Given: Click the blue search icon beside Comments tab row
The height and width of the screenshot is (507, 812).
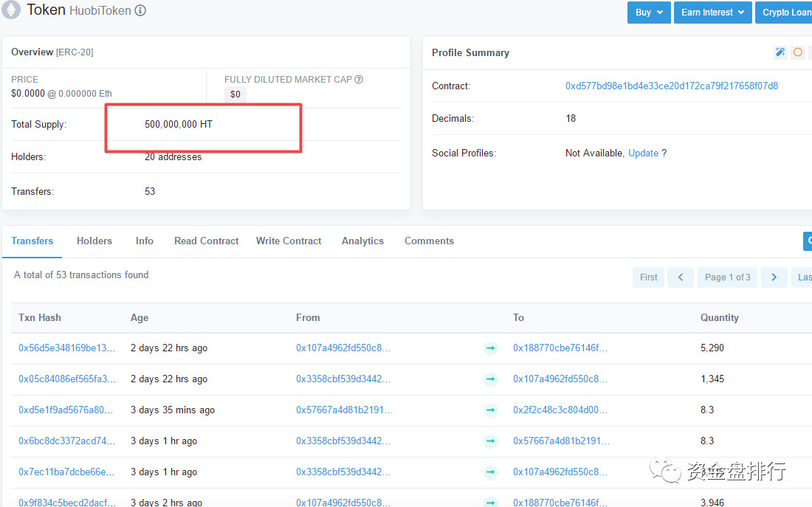Looking at the screenshot, I should (808, 241).
